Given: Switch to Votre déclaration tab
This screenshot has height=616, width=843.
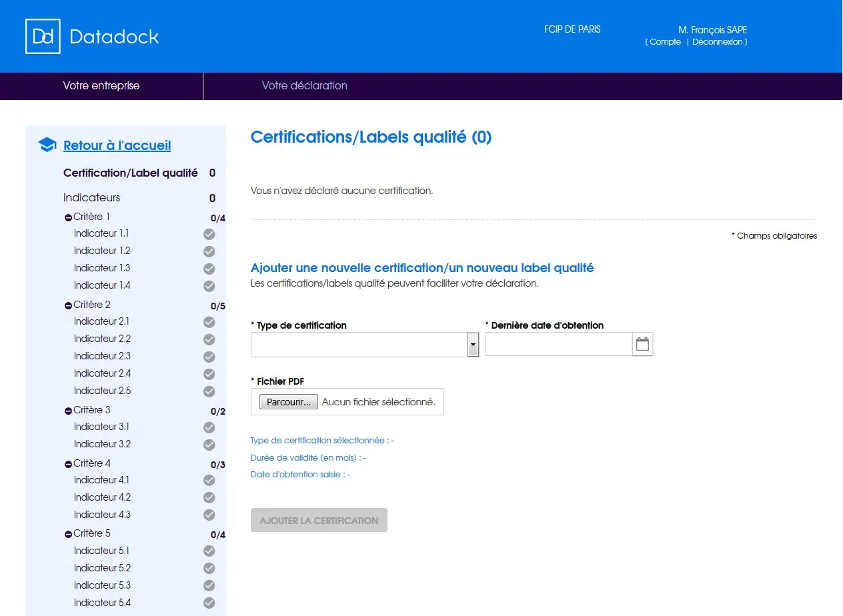Looking at the screenshot, I should click(x=304, y=85).
